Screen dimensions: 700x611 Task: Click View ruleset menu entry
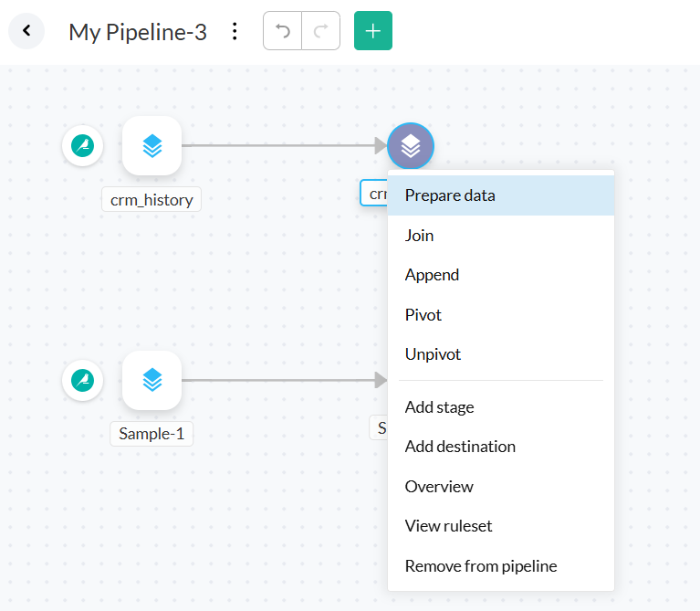coord(448,526)
